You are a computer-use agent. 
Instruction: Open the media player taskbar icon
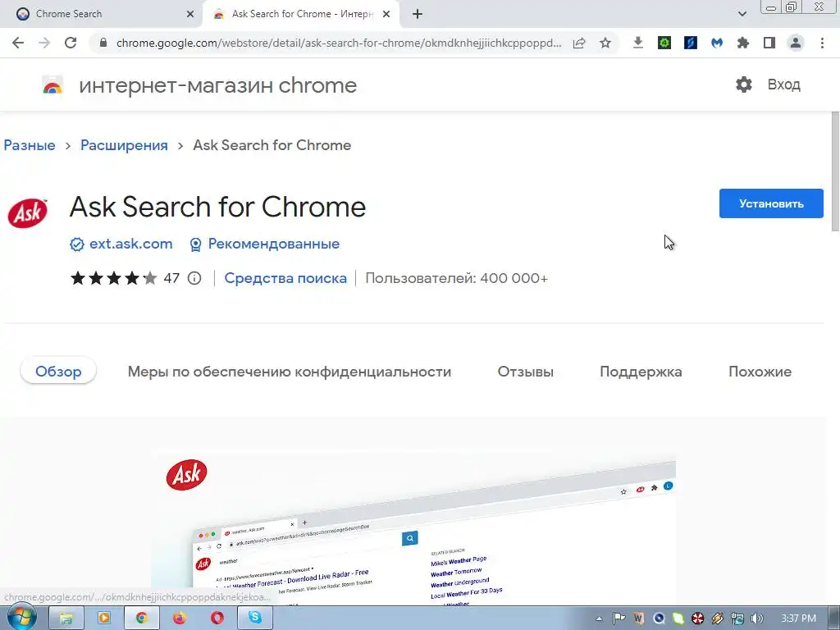pos(103,619)
